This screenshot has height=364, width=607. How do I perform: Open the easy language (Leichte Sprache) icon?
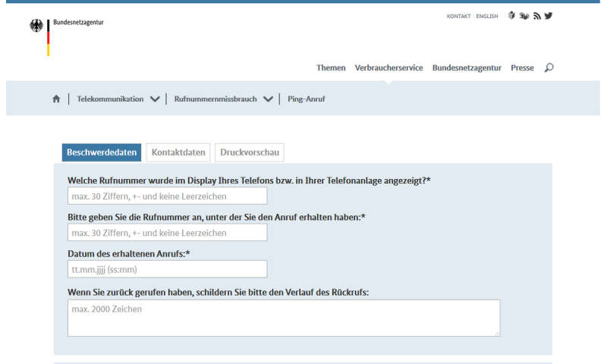click(511, 15)
